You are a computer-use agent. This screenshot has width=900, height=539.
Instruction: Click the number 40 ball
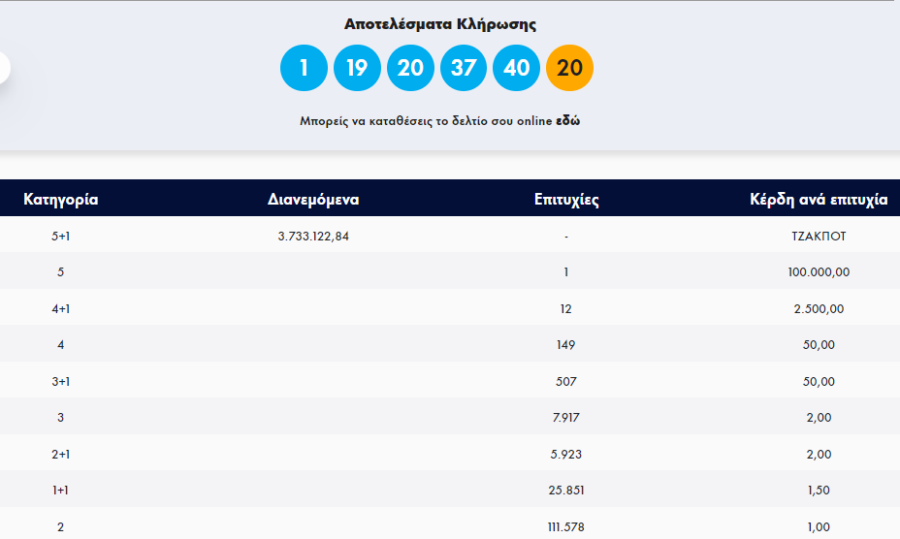516,68
